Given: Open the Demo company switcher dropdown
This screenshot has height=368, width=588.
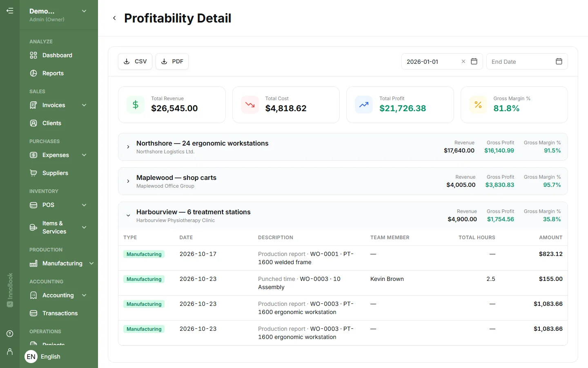Looking at the screenshot, I should point(84,11).
